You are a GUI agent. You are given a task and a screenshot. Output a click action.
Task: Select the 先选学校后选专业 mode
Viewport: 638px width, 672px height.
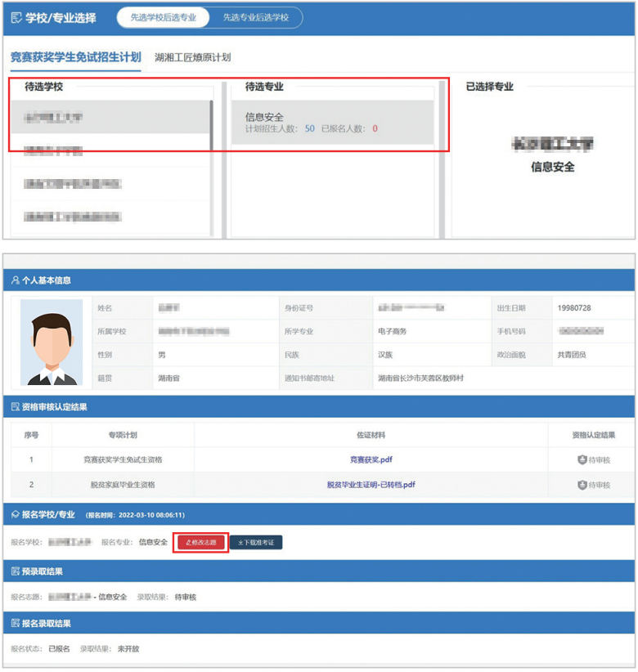163,17
